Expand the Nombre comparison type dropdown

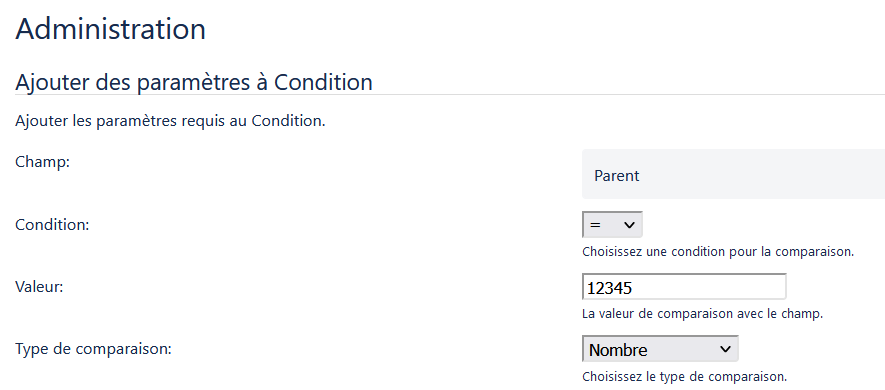point(660,349)
